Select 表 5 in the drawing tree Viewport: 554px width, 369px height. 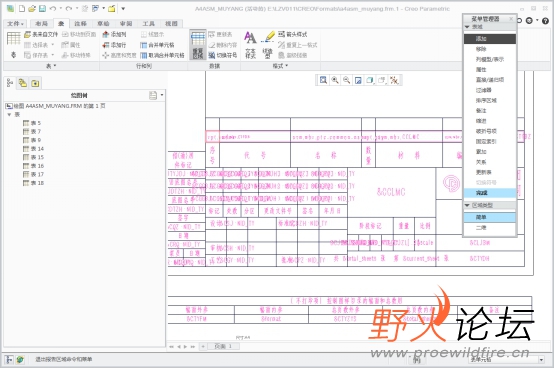32,123
